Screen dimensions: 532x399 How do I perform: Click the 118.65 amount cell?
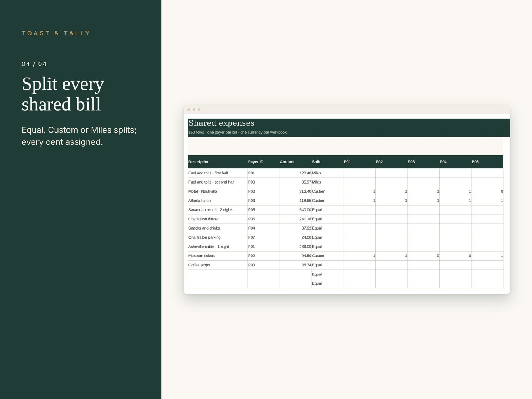click(x=296, y=201)
